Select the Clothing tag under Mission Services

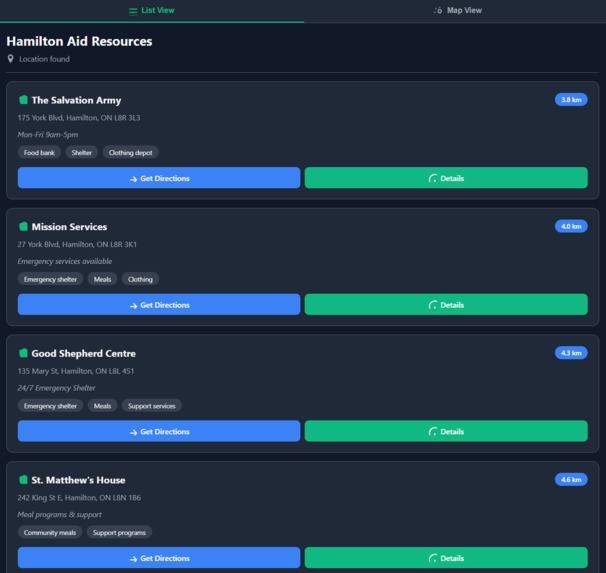(x=140, y=279)
